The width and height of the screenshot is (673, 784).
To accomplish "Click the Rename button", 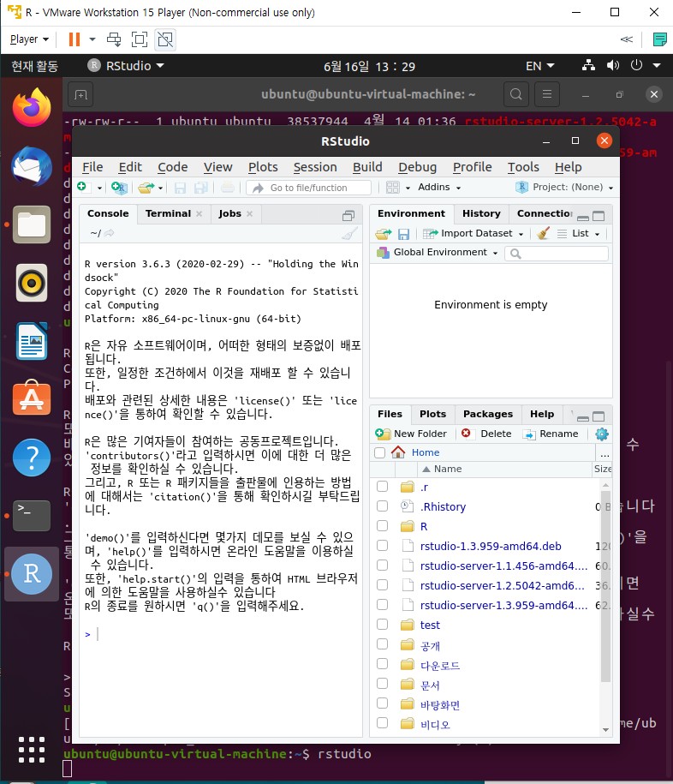I will (x=551, y=434).
